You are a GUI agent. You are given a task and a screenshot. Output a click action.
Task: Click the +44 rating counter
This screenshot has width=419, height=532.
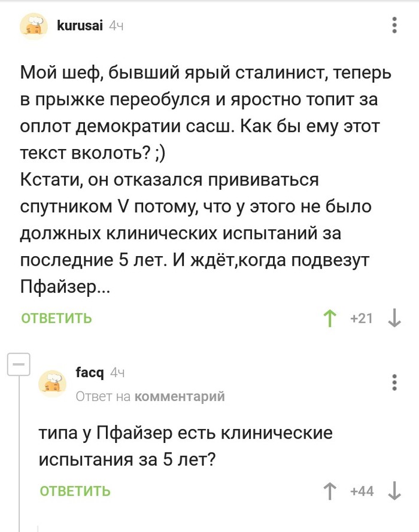click(x=362, y=491)
